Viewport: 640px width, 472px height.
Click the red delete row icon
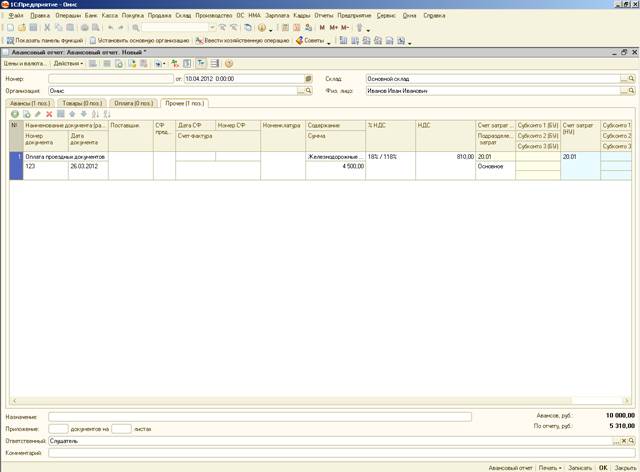coord(50,114)
